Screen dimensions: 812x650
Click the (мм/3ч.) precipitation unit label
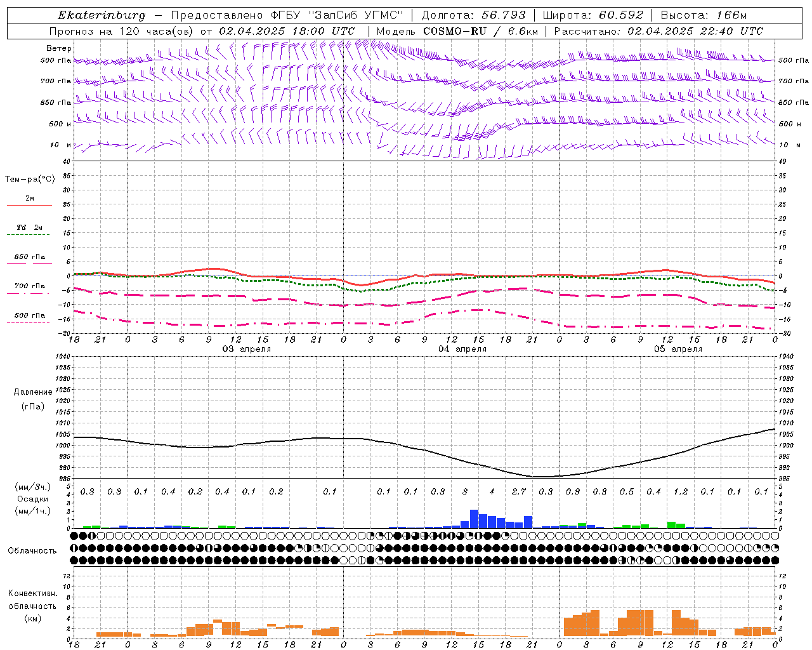tap(33, 487)
